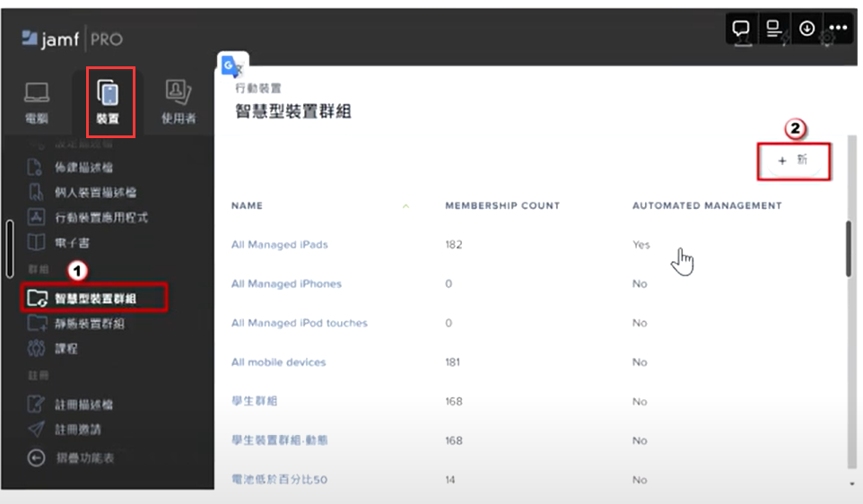The width and height of the screenshot is (863, 504).
Task: Click membership count 182
Action: click(x=454, y=245)
